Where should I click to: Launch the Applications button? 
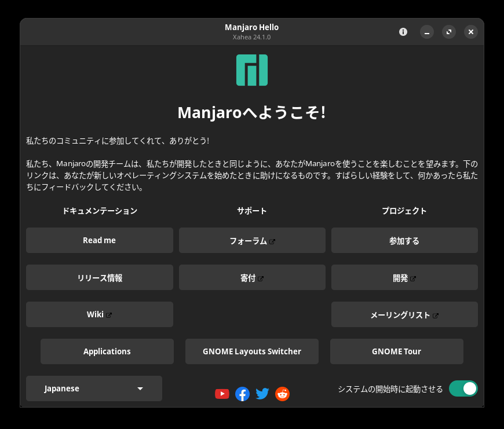[107, 351]
